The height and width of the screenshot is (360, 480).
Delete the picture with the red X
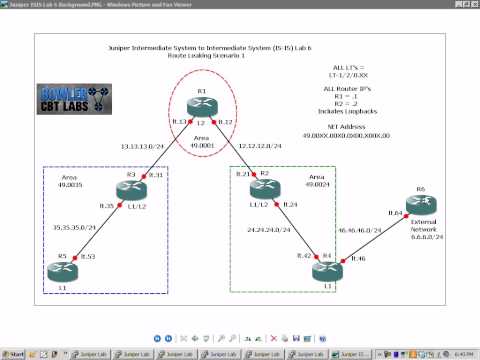coord(274,339)
